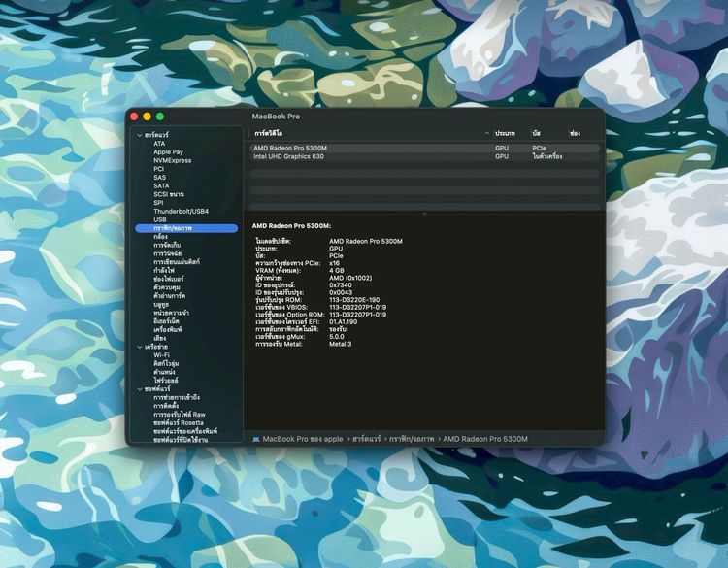Open Thunderbolt/USB4 in the sidebar
Viewport: 728px width, 568px height.
click(182, 212)
